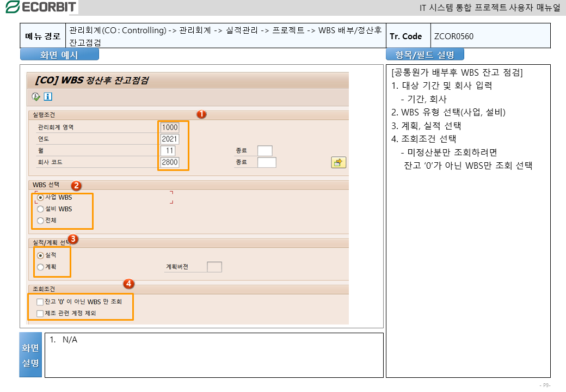
Task: Enable 잔고 '0' 이 아닌 WBS 만 조회
Action: coord(40,302)
